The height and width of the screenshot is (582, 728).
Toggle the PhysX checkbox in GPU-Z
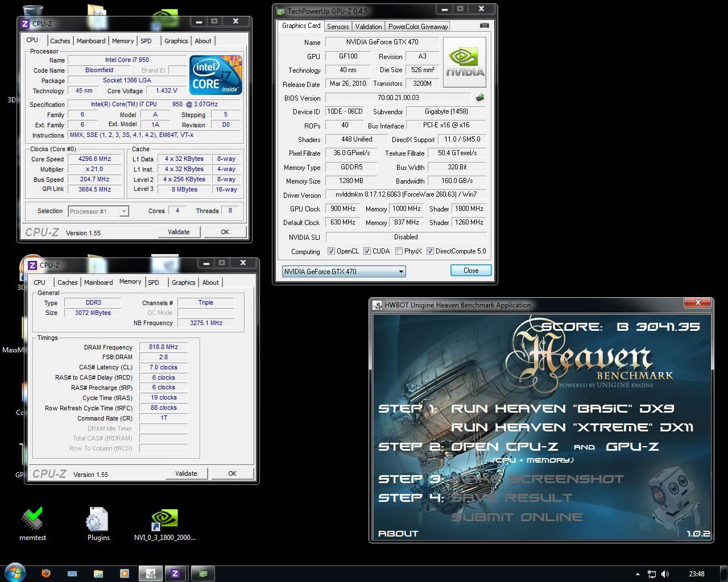pyautogui.click(x=399, y=251)
